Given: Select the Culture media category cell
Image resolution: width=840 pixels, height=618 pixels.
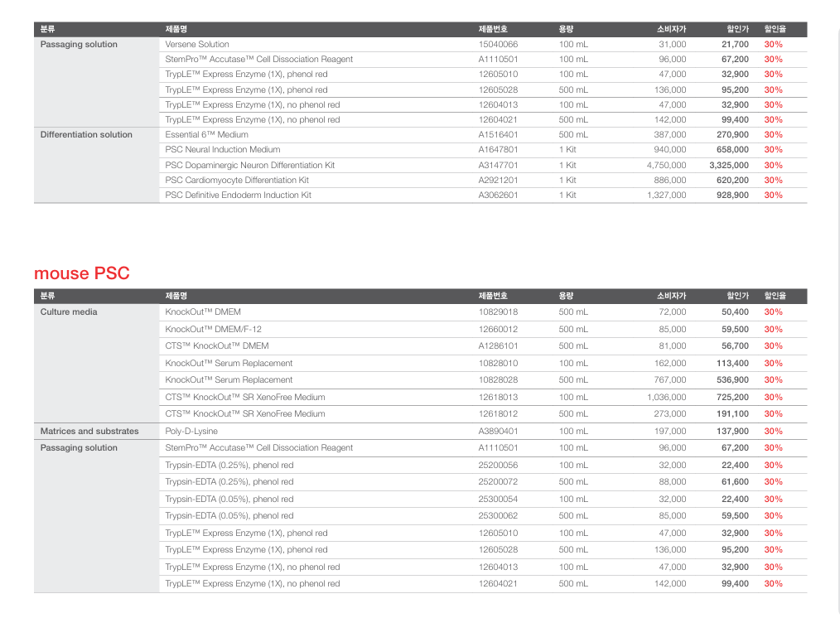Looking at the screenshot, I should click(69, 312).
